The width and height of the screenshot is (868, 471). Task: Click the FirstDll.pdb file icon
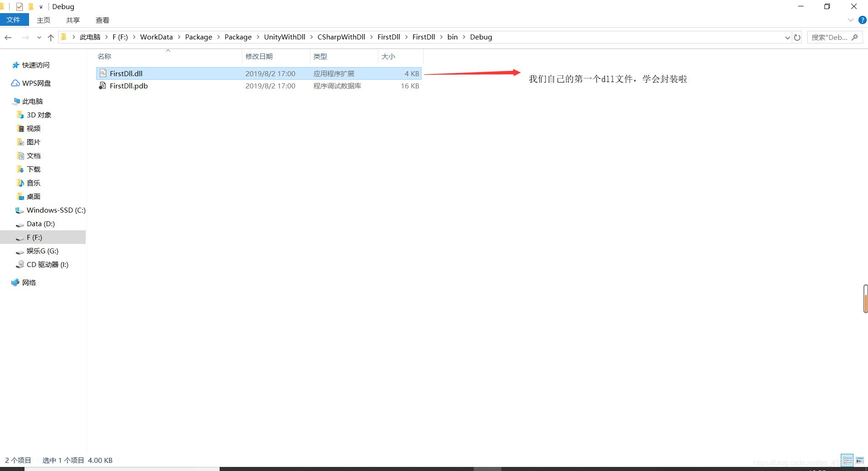(x=103, y=86)
